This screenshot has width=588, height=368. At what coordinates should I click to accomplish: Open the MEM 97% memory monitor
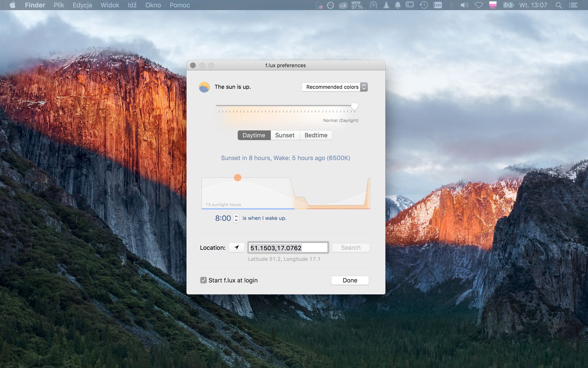coord(357,5)
